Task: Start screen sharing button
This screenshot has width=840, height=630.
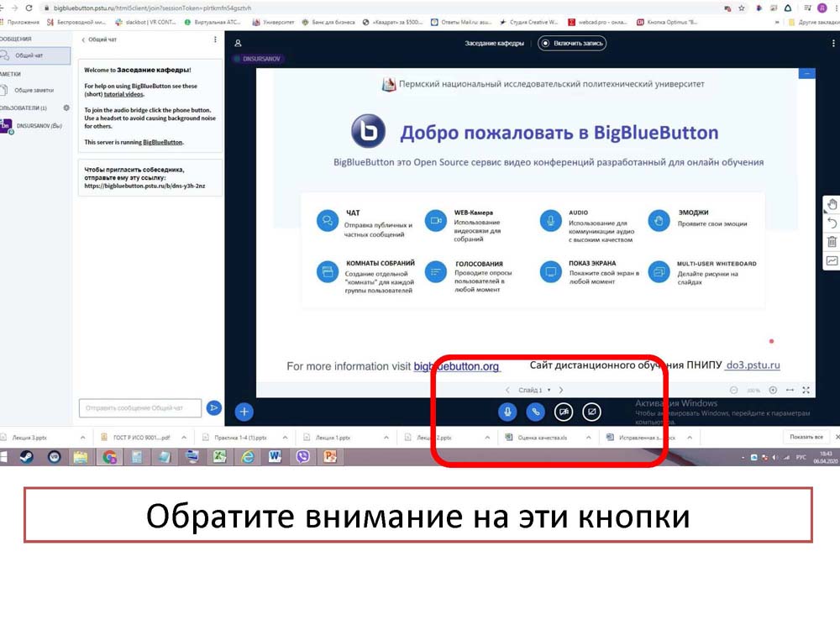Action: tap(591, 412)
